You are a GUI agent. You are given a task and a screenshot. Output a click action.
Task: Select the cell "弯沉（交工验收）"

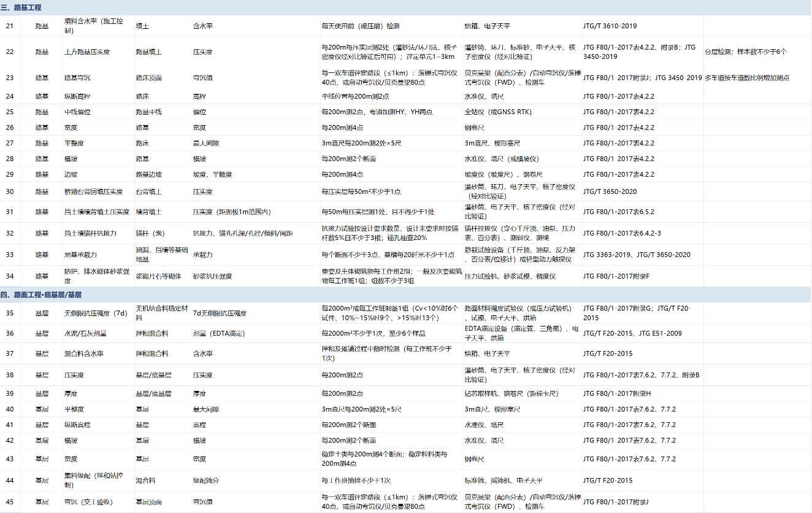pos(89,502)
